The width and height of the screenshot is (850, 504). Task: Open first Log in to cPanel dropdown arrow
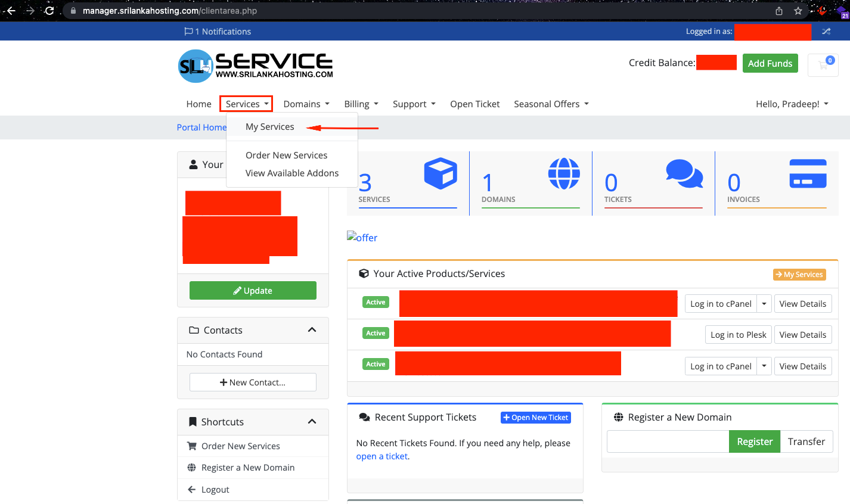[764, 304]
